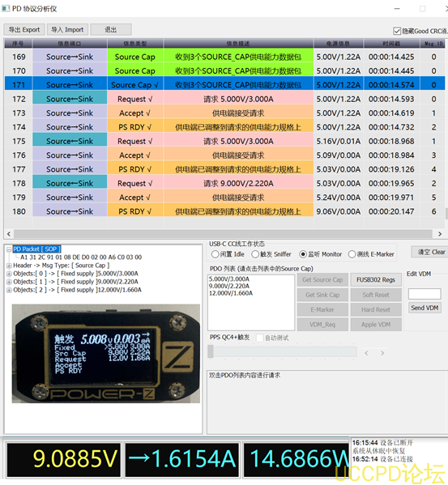Click the Clear button
Image resolution: width=448 pixels, height=485 pixels.
coord(431,252)
